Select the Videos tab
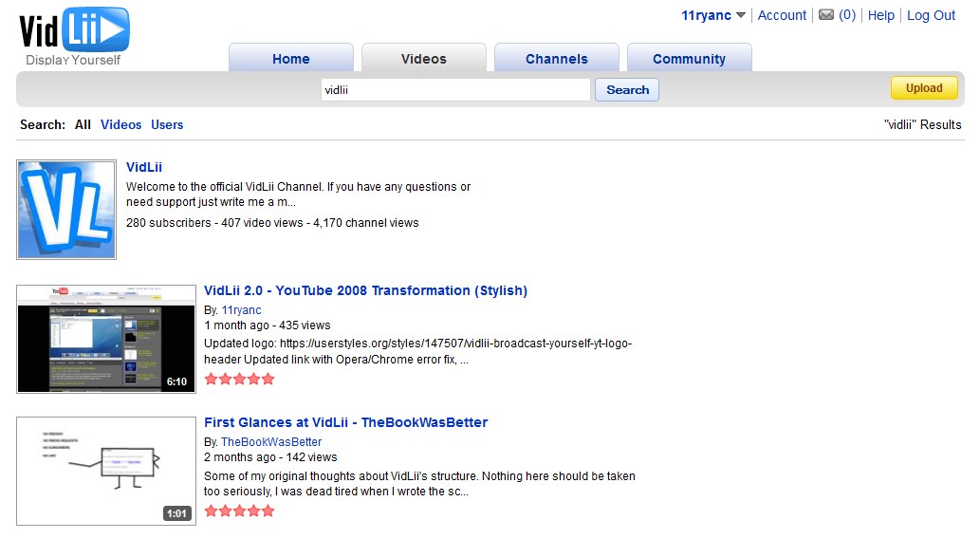 pyautogui.click(x=423, y=59)
